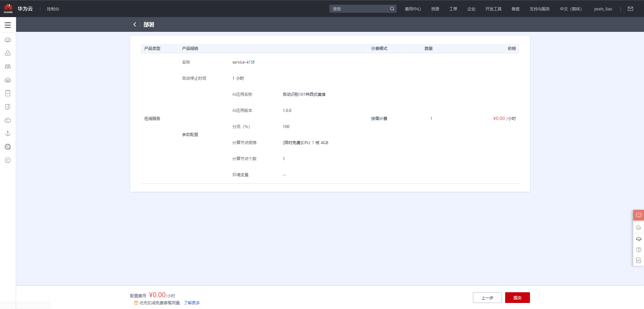
Task: Expand the yeats_liao account dropdown
Action: (603, 9)
